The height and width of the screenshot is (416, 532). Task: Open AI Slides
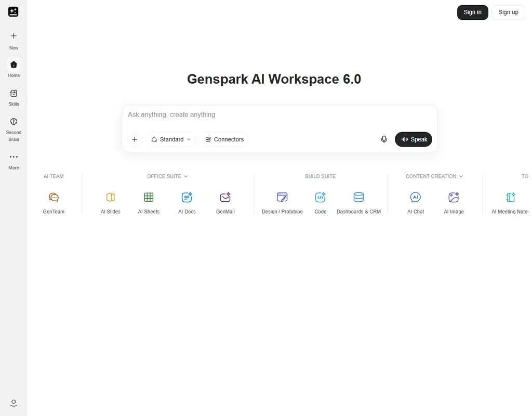(x=111, y=203)
